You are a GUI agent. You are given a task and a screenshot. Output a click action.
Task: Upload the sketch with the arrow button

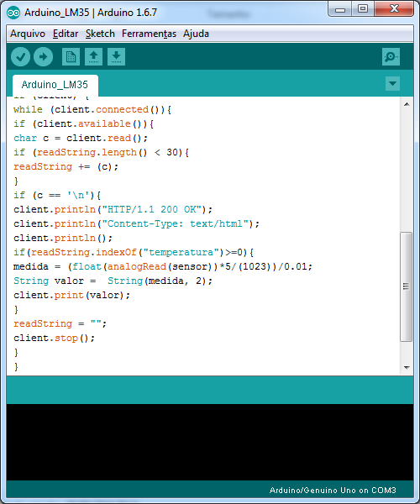44,57
